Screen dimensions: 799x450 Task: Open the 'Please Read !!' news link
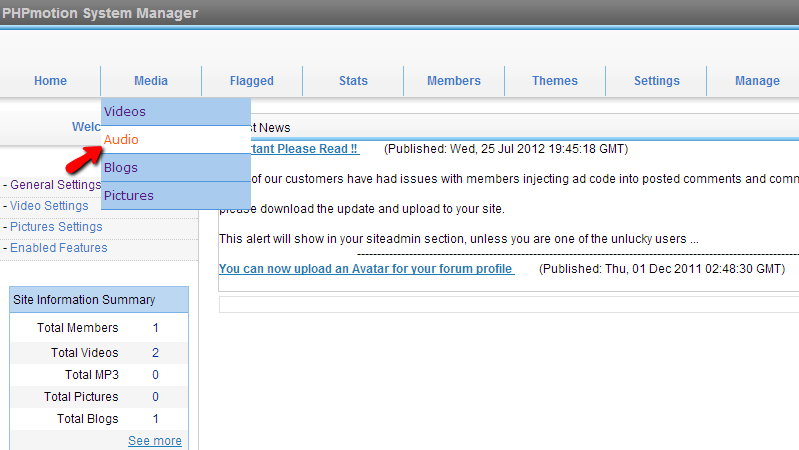(x=305, y=149)
